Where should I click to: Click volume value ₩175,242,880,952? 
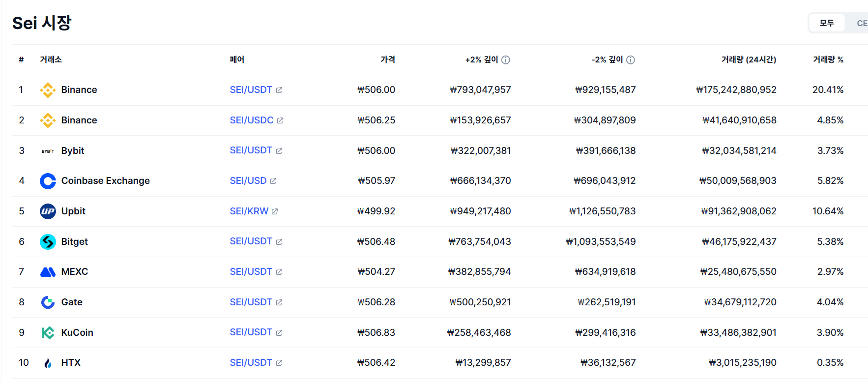pyautogui.click(x=736, y=90)
